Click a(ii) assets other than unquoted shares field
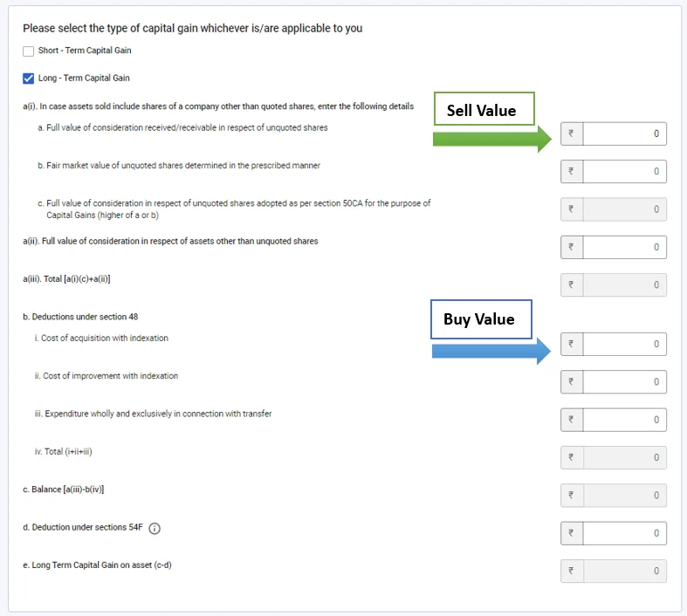The image size is (687, 616). tap(623, 247)
